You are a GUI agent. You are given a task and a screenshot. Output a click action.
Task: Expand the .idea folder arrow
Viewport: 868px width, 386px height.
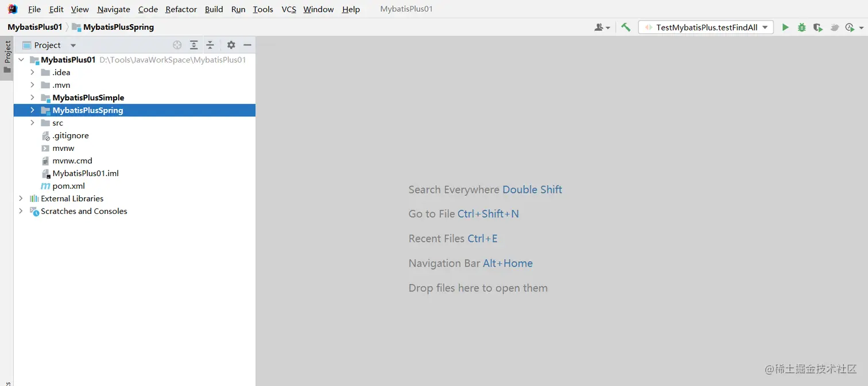tap(33, 72)
